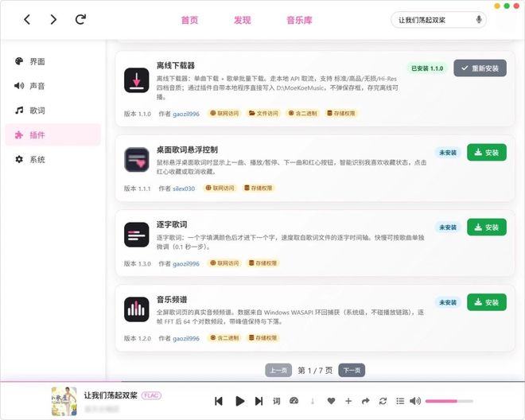This screenshot has width=525, height=420.
Task: Open author gaozil996 of 逐字歌词
Action: point(186,264)
